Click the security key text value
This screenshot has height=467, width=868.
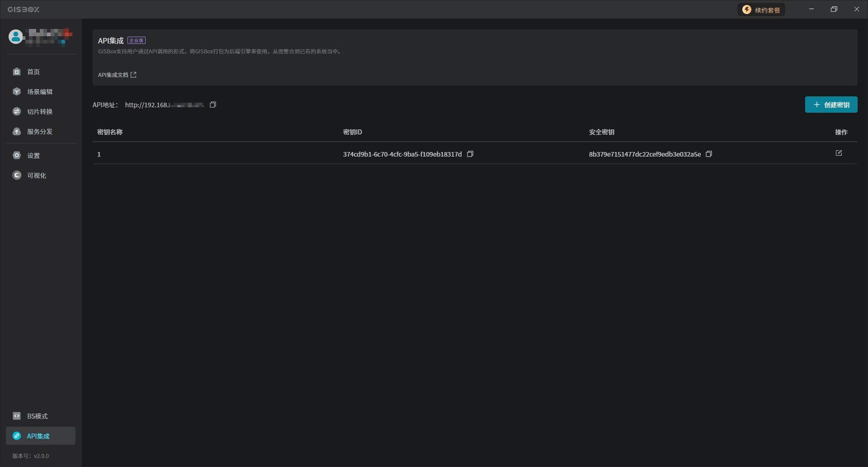click(x=645, y=154)
